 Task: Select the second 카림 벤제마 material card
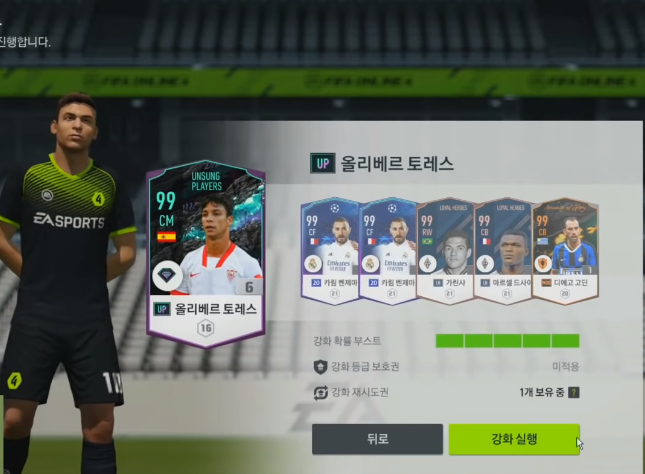pos(388,251)
